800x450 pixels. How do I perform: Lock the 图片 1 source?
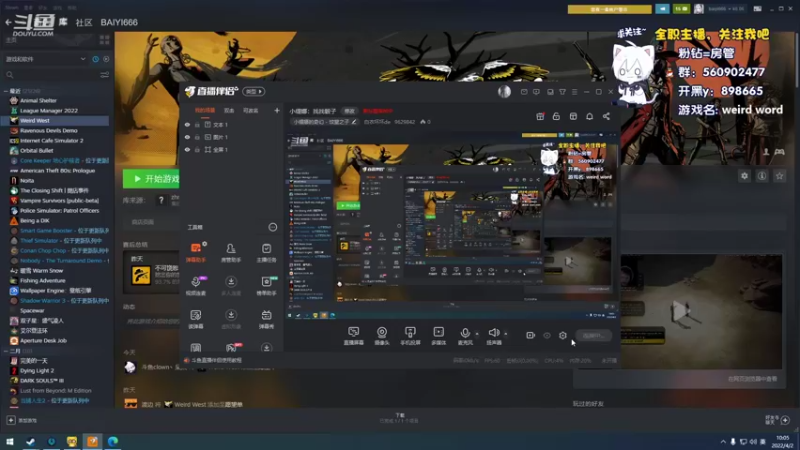point(197,137)
